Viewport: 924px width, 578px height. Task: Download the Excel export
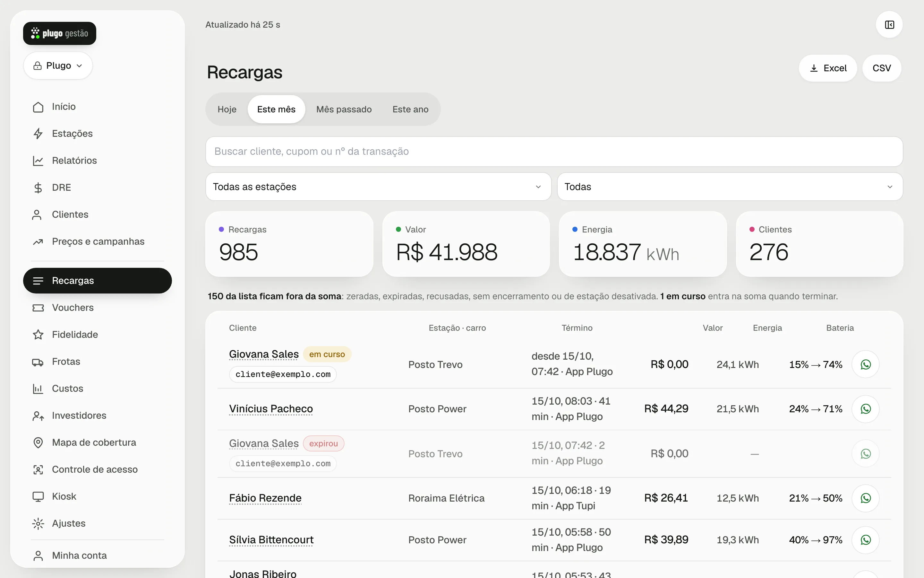(828, 68)
